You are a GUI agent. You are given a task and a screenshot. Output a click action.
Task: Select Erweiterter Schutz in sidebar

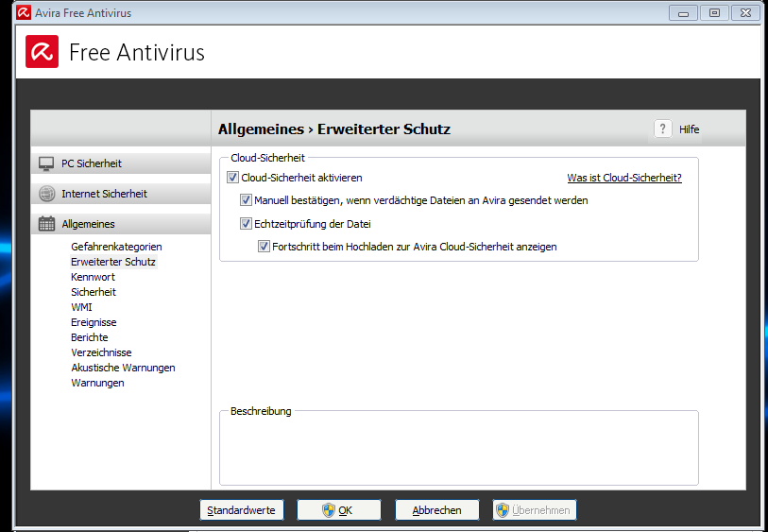[x=113, y=262]
